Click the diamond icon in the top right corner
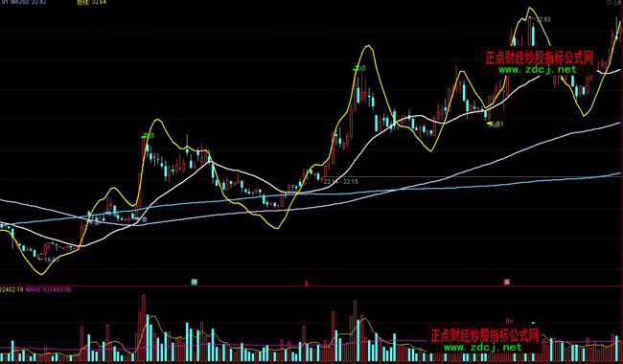 (609, 2)
